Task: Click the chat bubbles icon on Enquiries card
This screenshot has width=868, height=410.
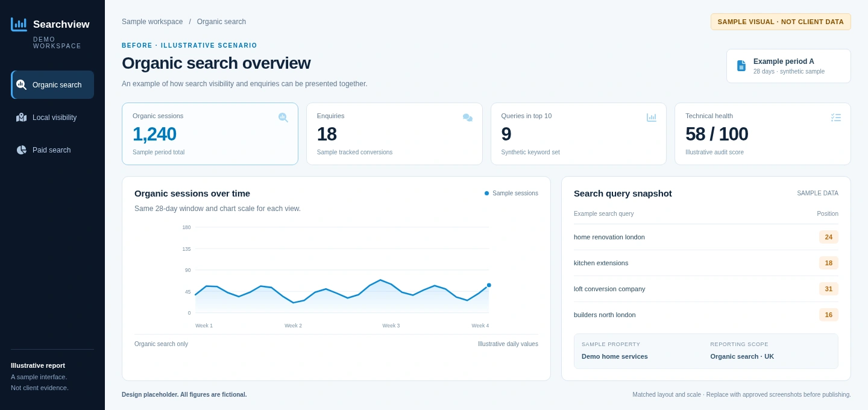Action: coord(468,118)
